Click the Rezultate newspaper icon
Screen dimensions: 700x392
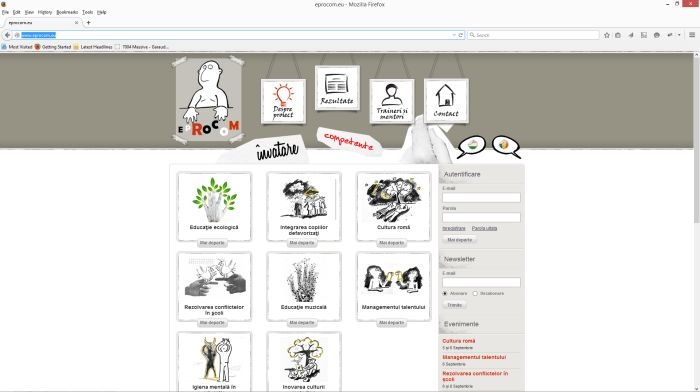[337, 88]
